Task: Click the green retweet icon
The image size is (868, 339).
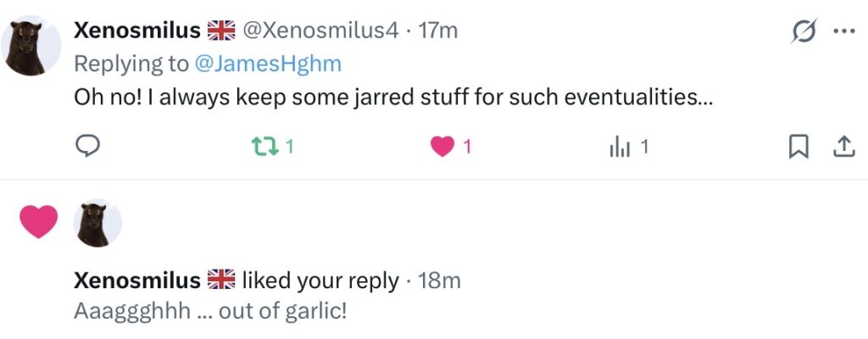Action: pyautogui.click(x=264, y=147)
